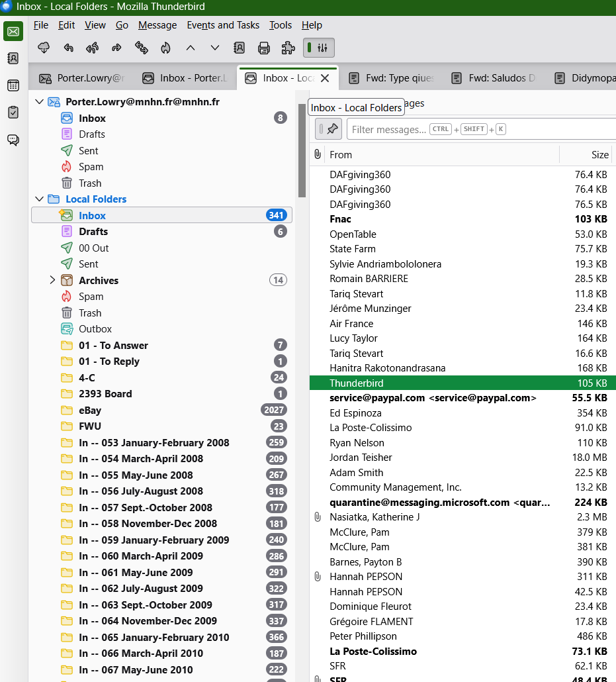Select the selected Thunderbird message row
The height and width of the screenshot is (682, 616).
pos(462,383)
